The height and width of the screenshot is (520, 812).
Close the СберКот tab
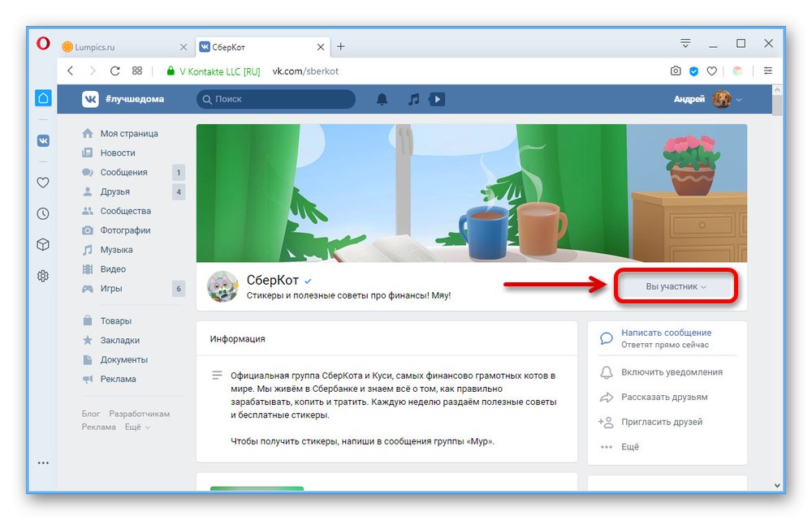[321, 47]
